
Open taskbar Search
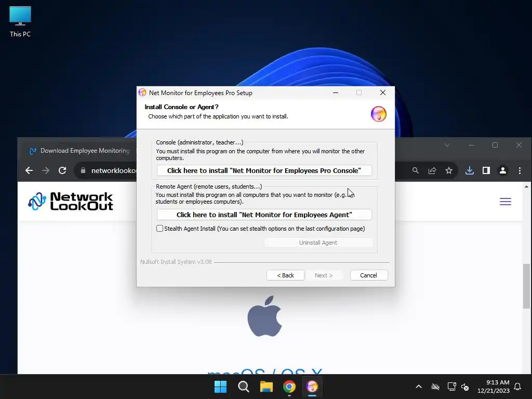pos(244,387)
